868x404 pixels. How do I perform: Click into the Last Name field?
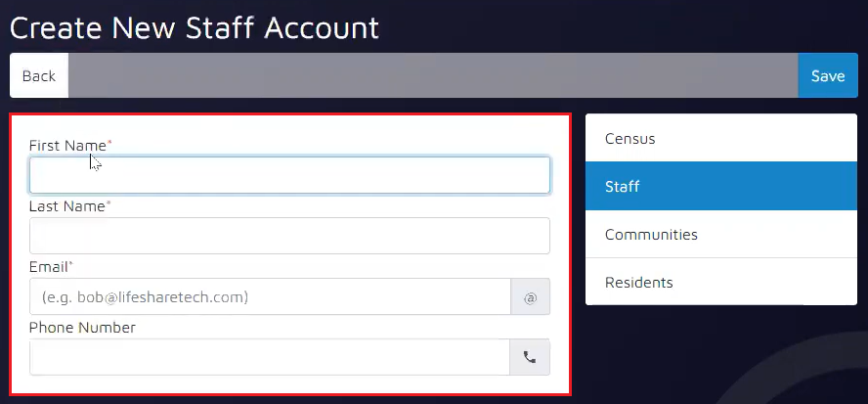(x=289, y=236)
